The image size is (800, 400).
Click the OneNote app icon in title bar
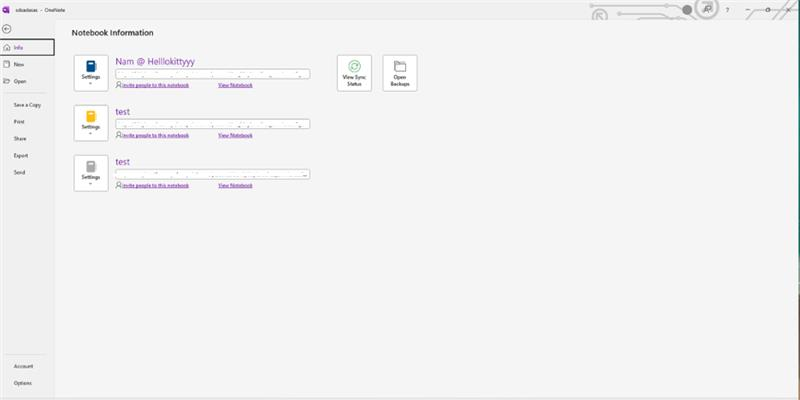pyautogui.click(x=6, y=10)
